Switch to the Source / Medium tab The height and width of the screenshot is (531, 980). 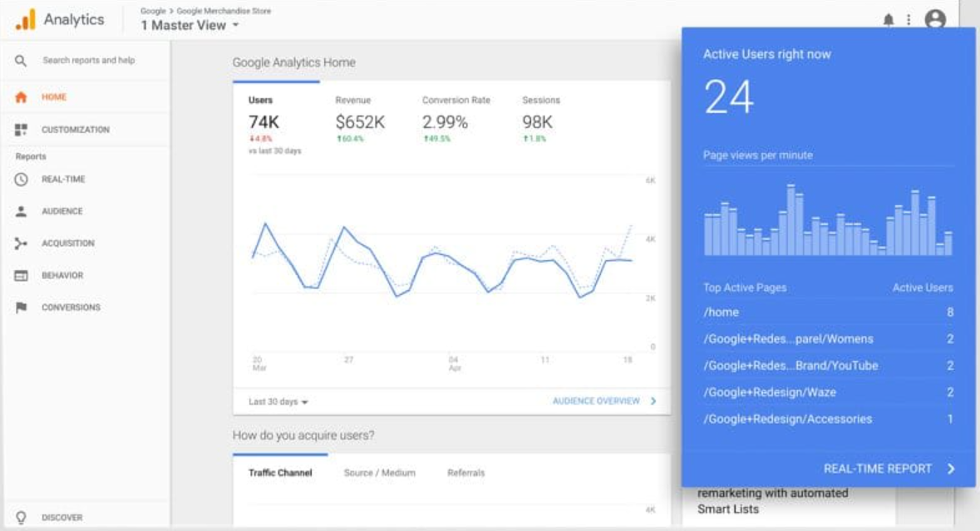[x=380, y=471]
